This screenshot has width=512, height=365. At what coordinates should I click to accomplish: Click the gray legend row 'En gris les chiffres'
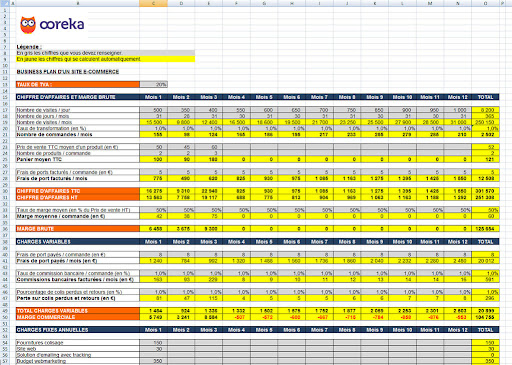pos(105,53)
